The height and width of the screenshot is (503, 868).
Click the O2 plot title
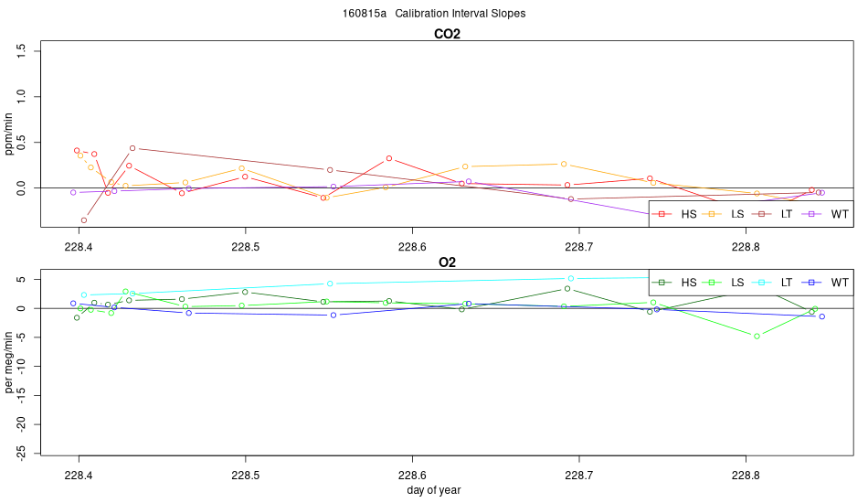(x=448, y=262)
